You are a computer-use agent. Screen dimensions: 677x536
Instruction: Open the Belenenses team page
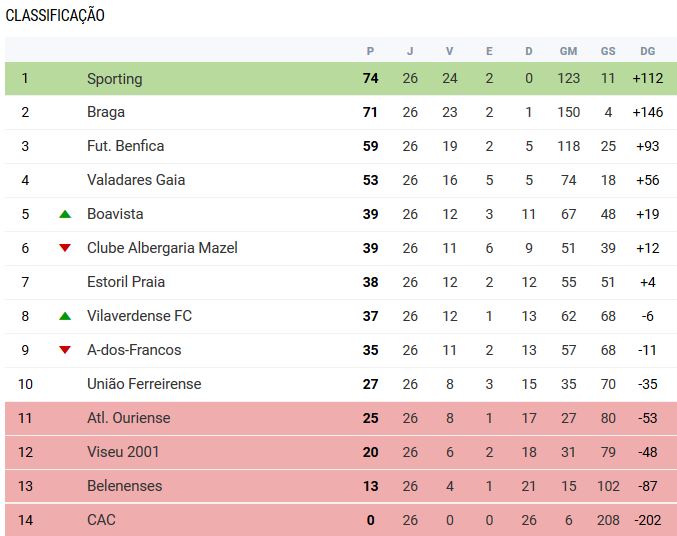click(x=124, y=486)
